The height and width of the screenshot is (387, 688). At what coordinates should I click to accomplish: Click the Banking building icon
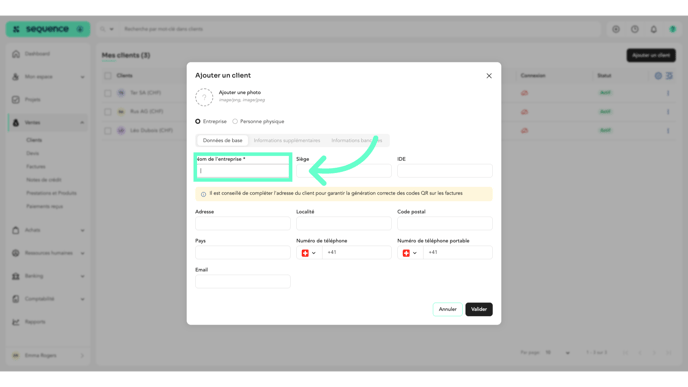(16, 276)
